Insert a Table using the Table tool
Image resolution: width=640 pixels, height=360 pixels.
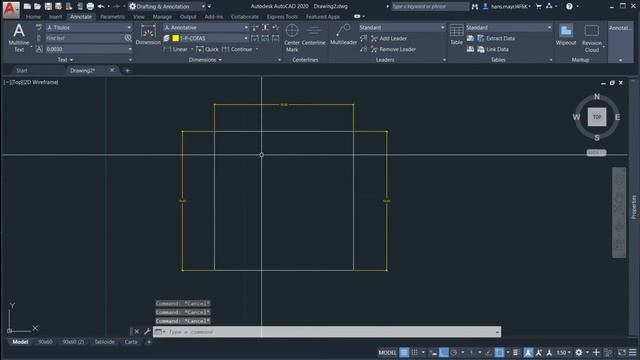pos(456,35)
